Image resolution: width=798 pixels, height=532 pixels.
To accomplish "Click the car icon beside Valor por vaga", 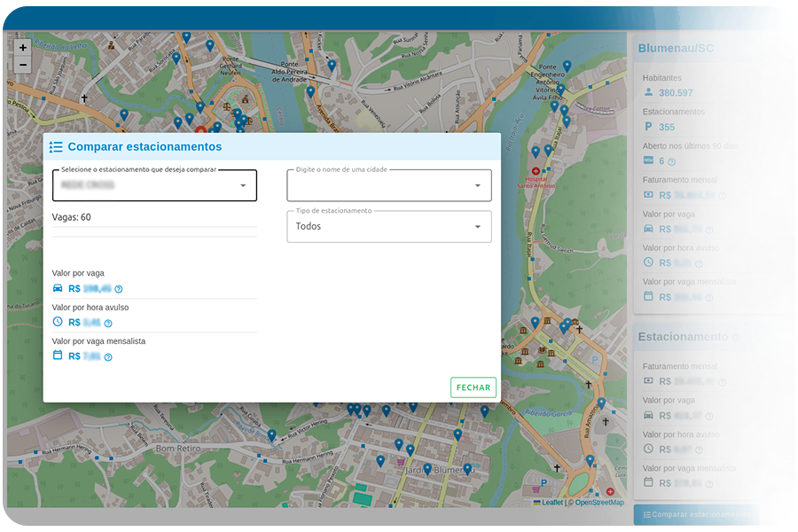I will click(59, 288).
